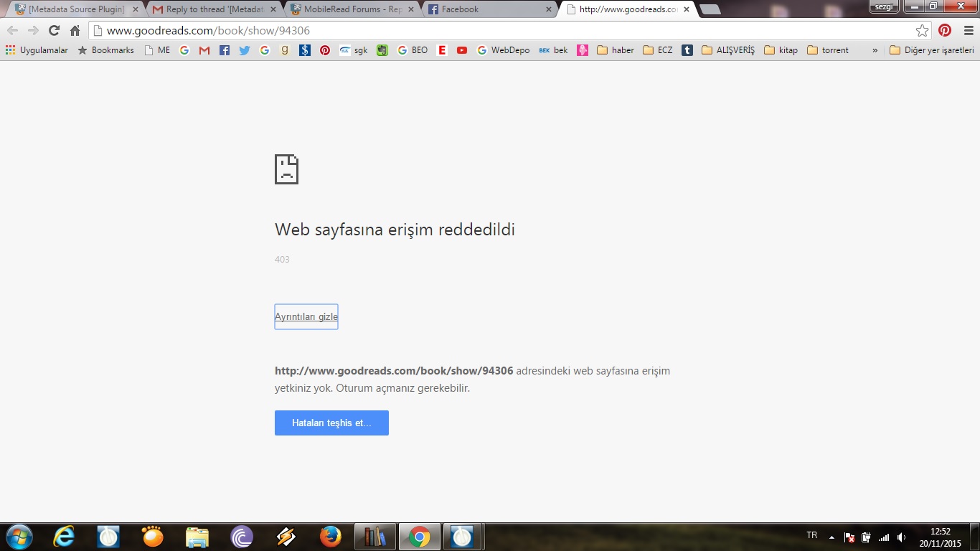Open the Tumblr bookmark icon
980x551 pixels.
pos(687,50)
